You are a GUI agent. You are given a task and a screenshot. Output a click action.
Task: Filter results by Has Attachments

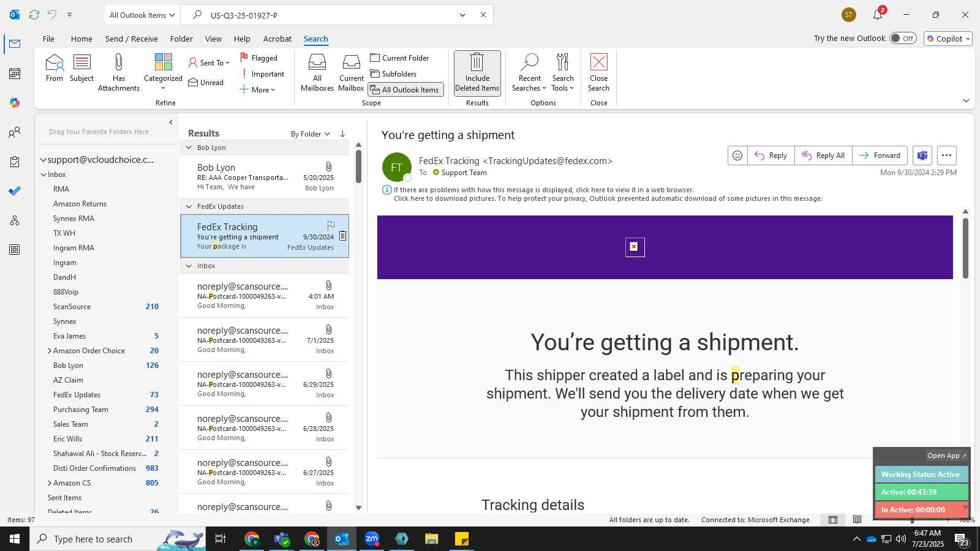pyautogui.click(x=119, y=72)
